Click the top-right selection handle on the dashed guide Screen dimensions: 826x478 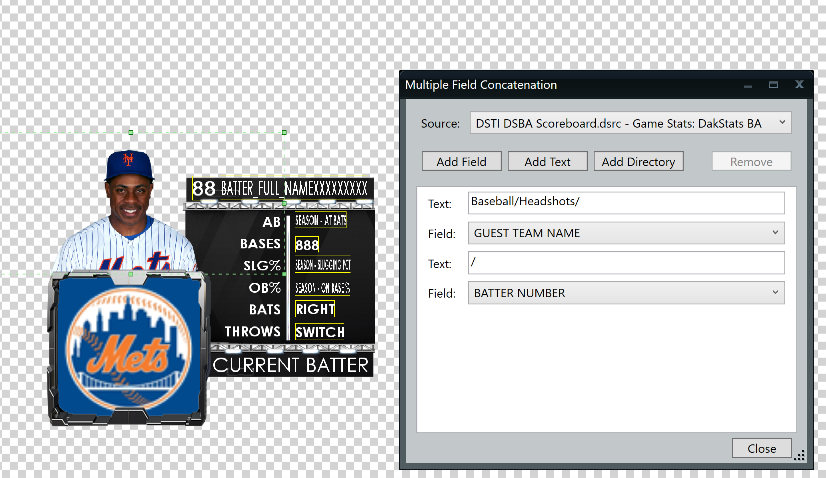pyautogui.click(x=284, y=132)
